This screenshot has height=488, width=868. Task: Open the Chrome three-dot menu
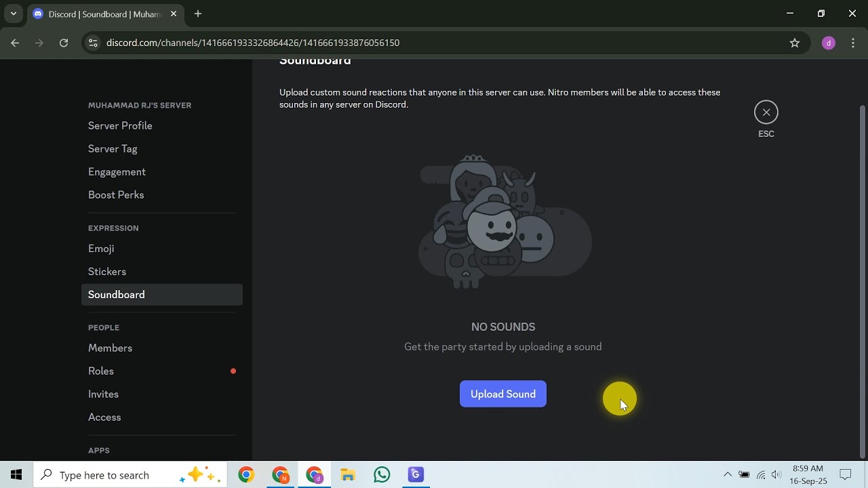click(853, 43)
